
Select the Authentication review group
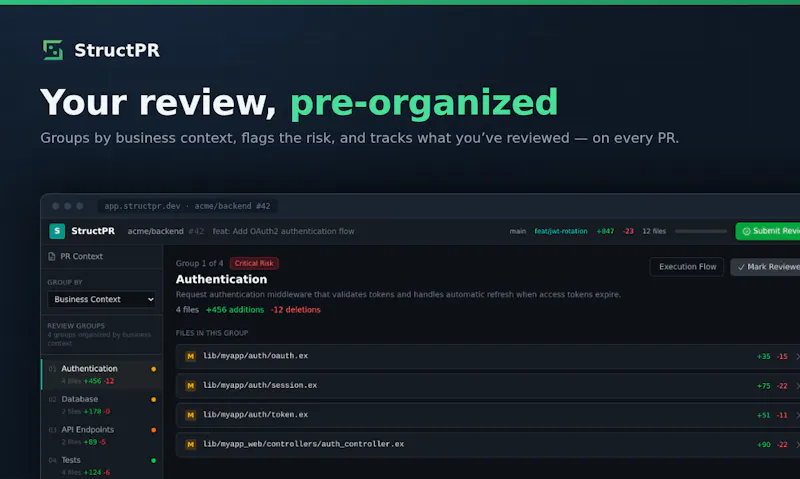coord(102,374)
